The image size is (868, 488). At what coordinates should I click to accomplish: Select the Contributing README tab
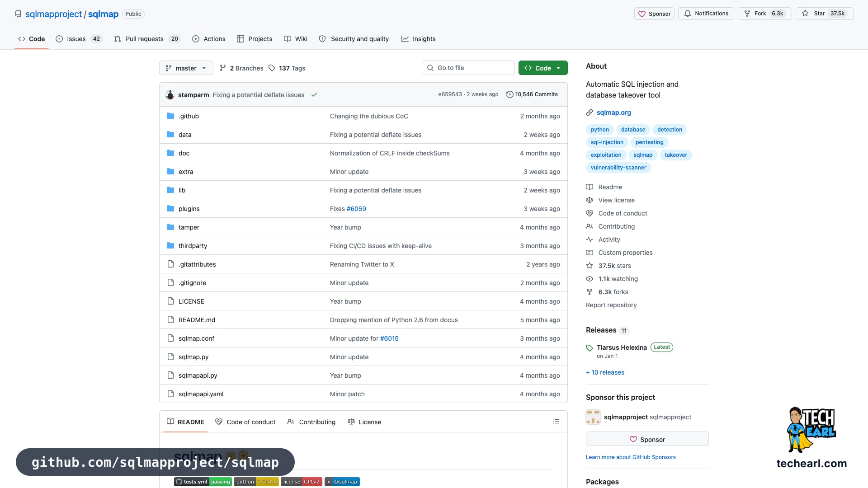[311, 422]
